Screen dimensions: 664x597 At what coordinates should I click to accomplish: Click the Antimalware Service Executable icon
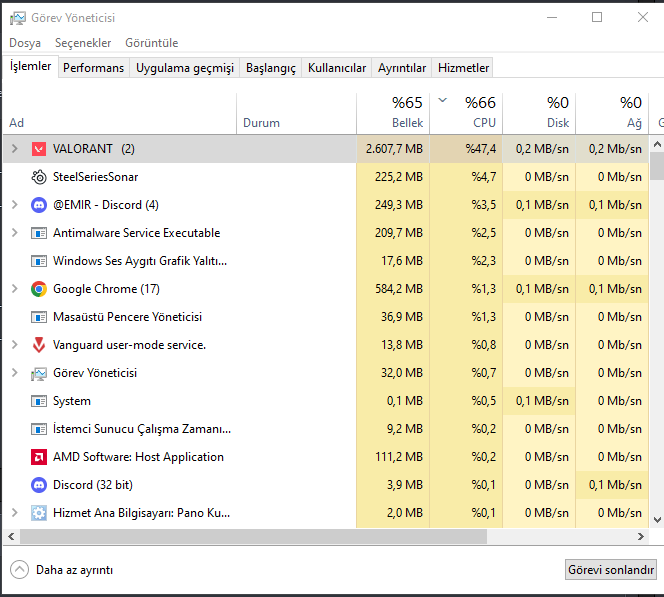point(39,233)
